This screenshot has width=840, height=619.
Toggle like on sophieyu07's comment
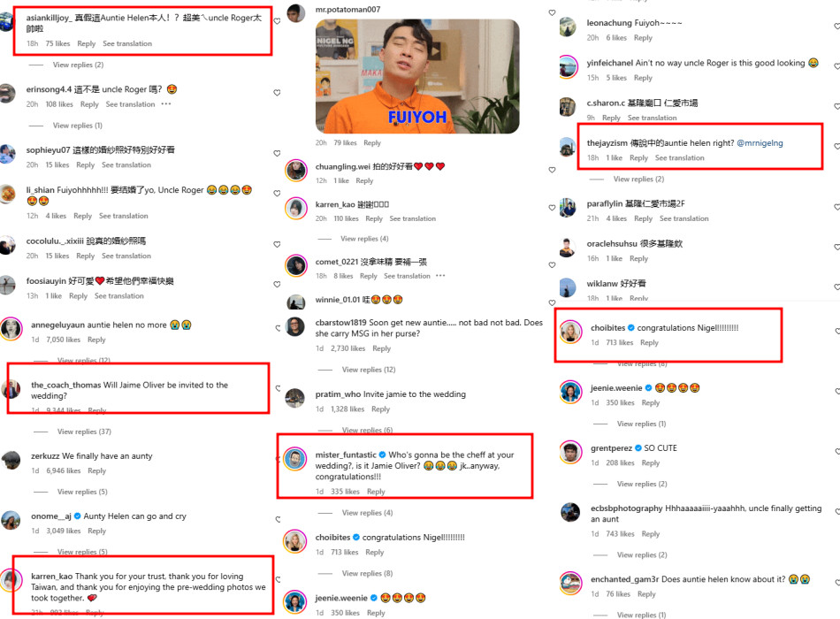[277, 153]
